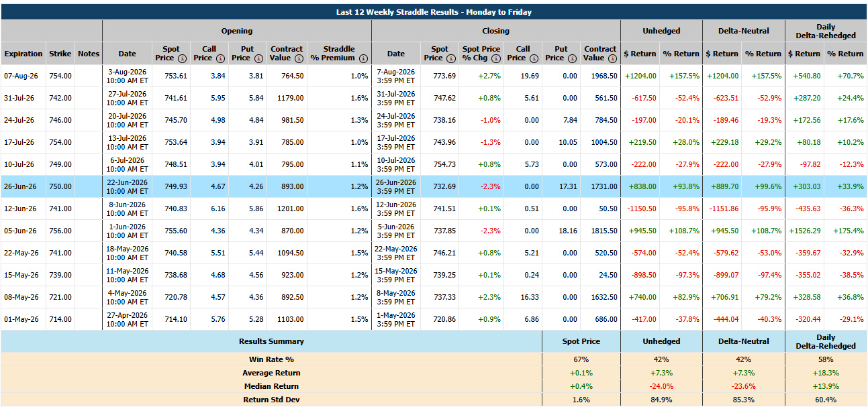Click closing contract value 1968.50
The image size is (868, 409).
(x=605, y=76)
